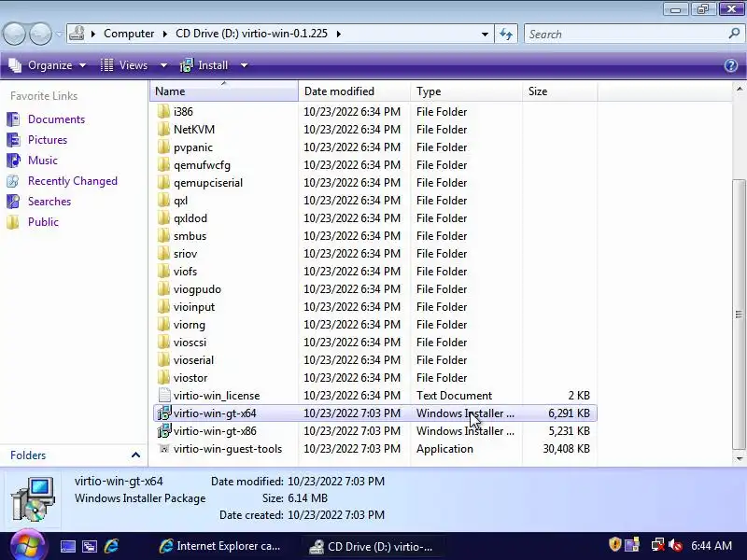Select the virtio-win-gt-x86 installer icon
This screenshot has width=747, height=560.
click(164, 431)
